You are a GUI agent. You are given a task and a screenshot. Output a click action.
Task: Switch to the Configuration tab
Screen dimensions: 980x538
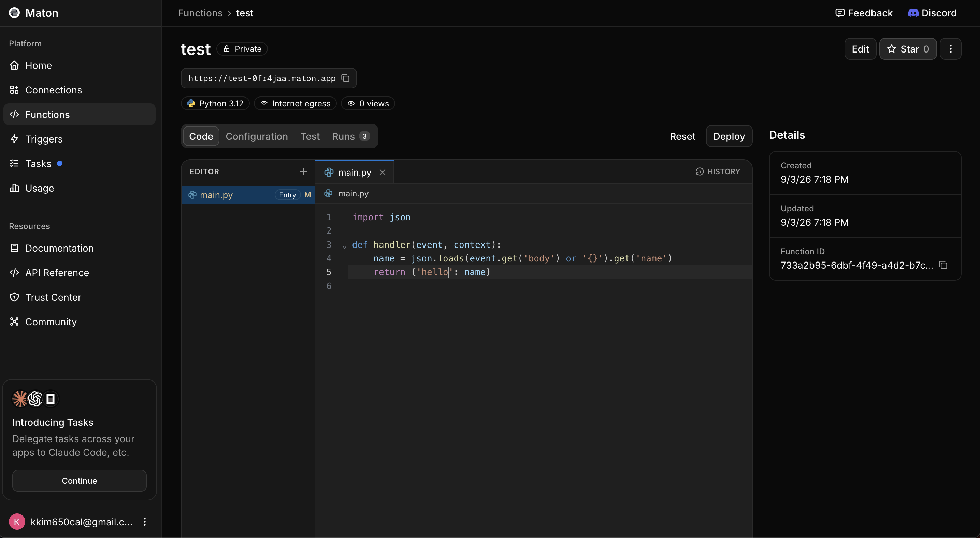(257, 136)
